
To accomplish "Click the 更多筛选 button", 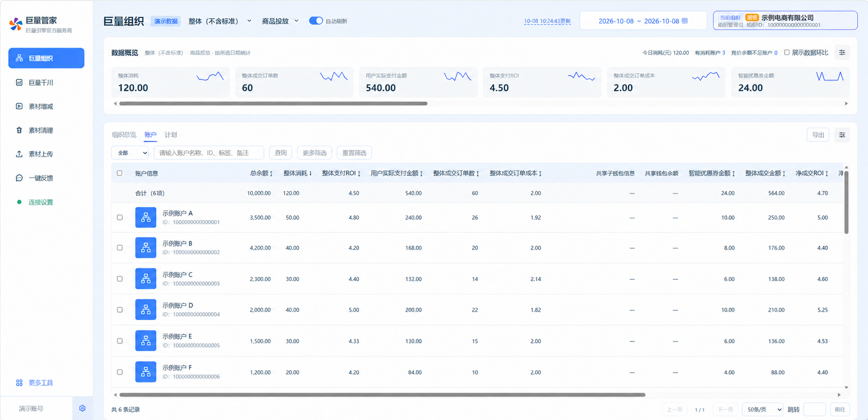I will pos(315,153).
